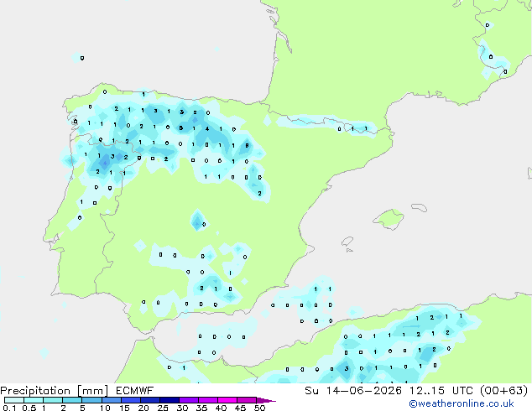Select the 30–35 mm purple legend box
Viewport: 532px width, 411px height.
pos(188,400)
